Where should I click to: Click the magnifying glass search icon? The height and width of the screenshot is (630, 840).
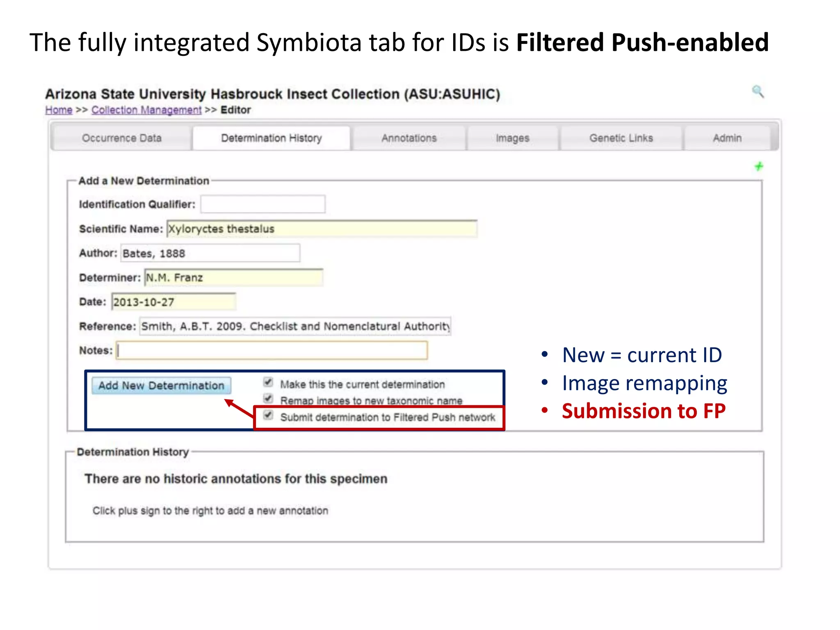758,91
